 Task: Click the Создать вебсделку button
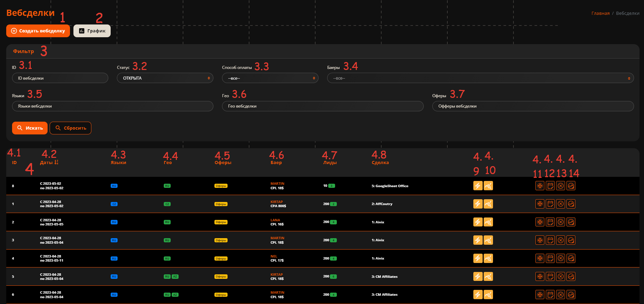click(x=38, y=31)
